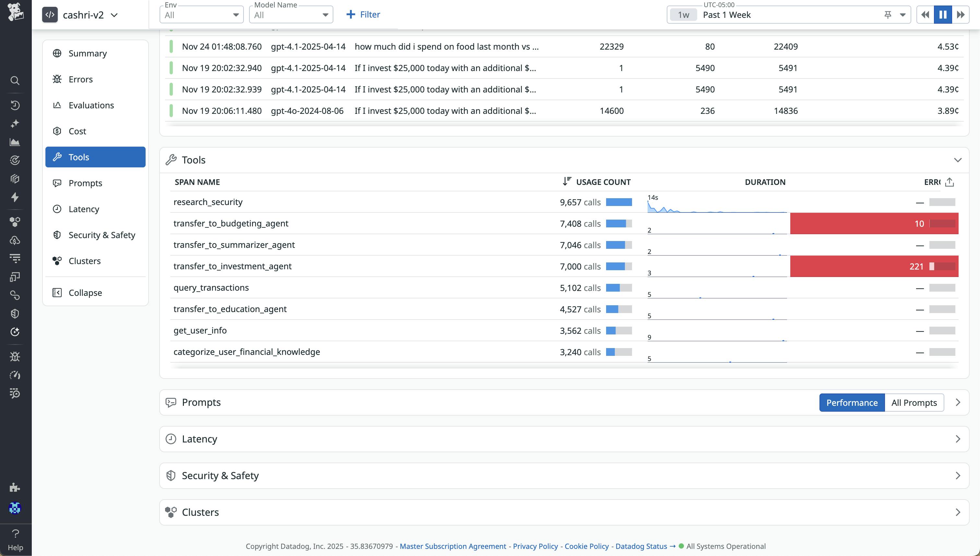Collapse the Tools section via its chevron
980x556 pixels.
(958, 160)
